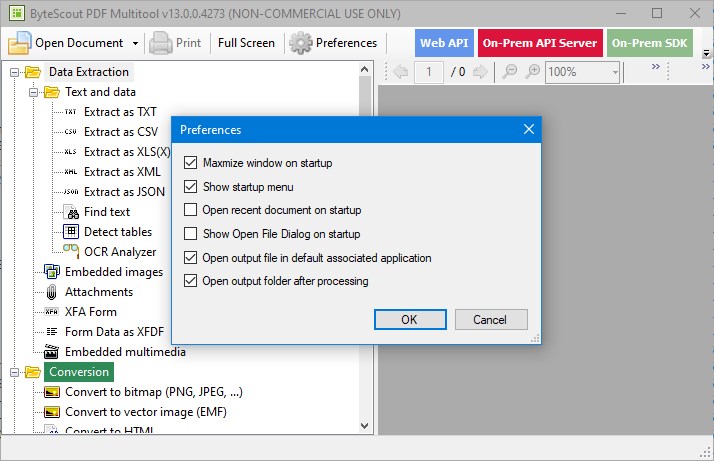Image resolution: width=714 pixels, height=461 pixels.
Task: Confirm preferences with OK button
Action: (410, 319)
